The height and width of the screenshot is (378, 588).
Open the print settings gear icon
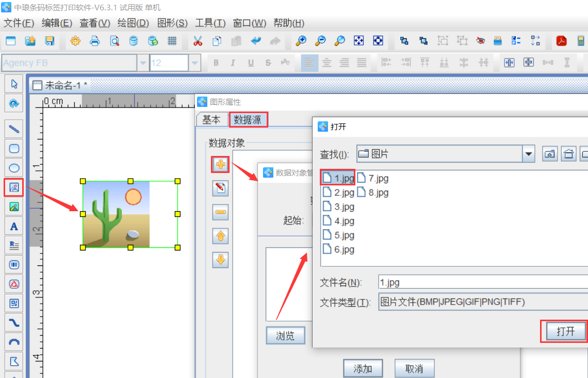click(x=75, y=41)
